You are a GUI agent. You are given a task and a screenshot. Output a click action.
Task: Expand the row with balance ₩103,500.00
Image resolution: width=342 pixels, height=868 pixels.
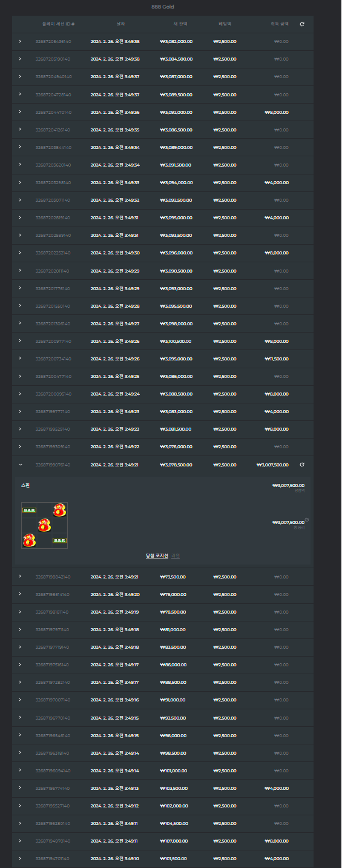pos(20,788)
